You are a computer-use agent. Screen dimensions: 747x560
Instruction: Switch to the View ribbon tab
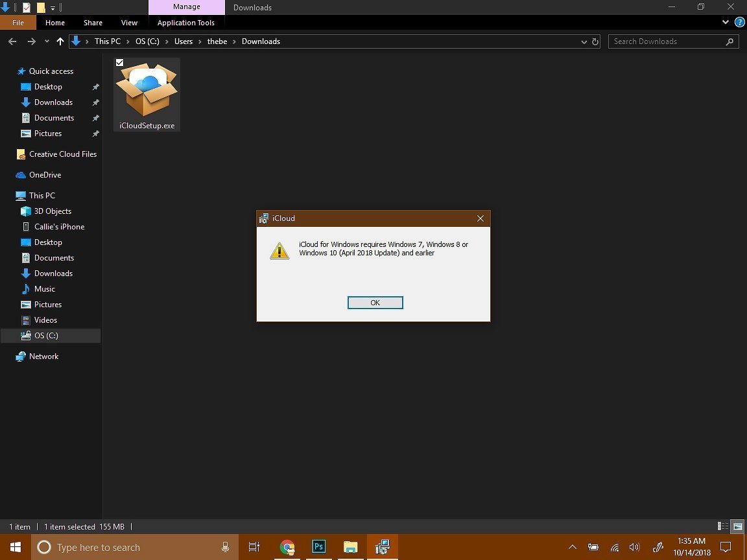(129, 23)
